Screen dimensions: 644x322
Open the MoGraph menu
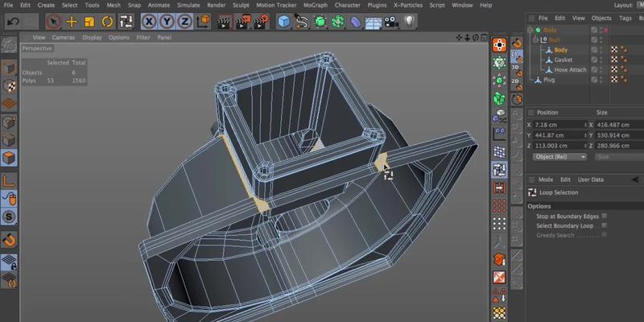coord(316,6)
